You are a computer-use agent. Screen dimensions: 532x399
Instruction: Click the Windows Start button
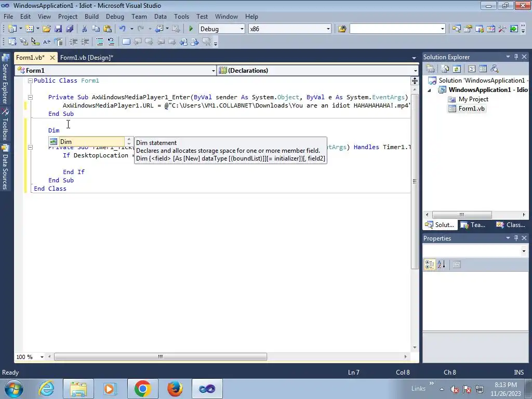click(14, 389)
